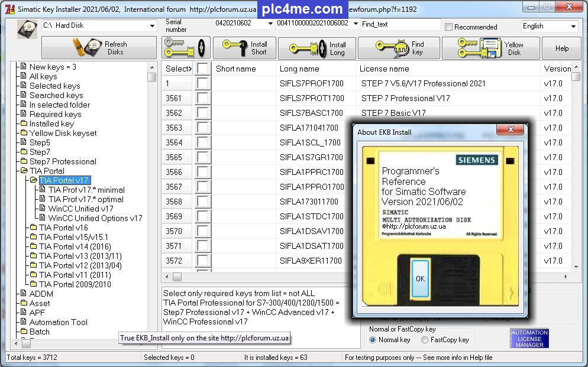Click the Help button

561,48
